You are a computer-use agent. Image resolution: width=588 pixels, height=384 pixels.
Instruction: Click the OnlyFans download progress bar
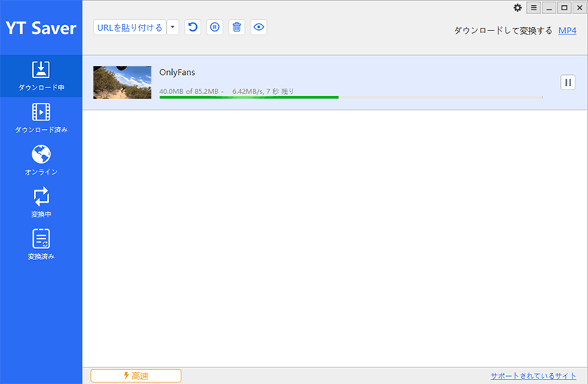351,98
